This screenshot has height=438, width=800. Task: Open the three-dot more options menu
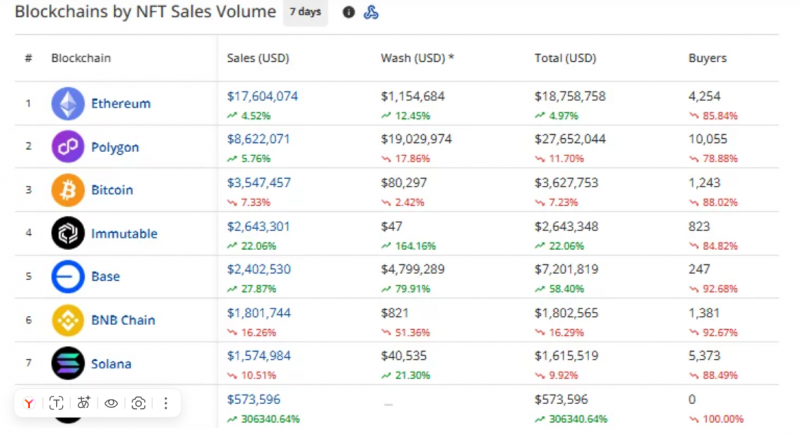pyautogui.click(x=165, y=403)
